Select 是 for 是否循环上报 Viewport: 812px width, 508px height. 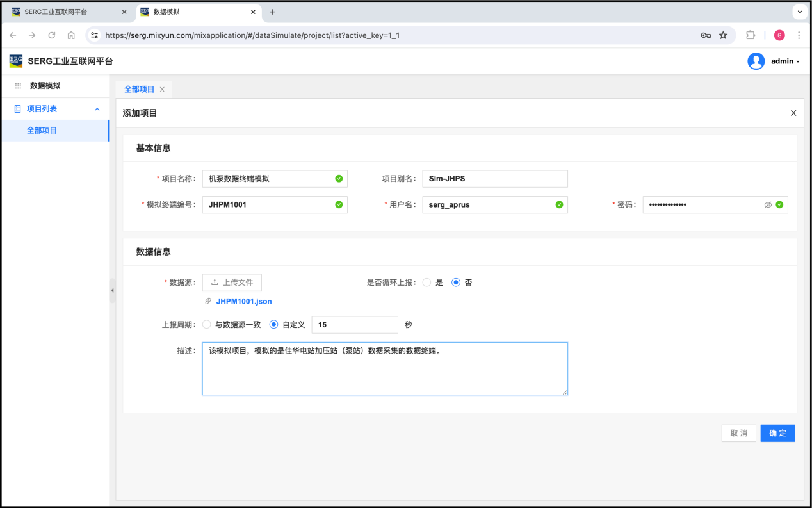(426, 283)
